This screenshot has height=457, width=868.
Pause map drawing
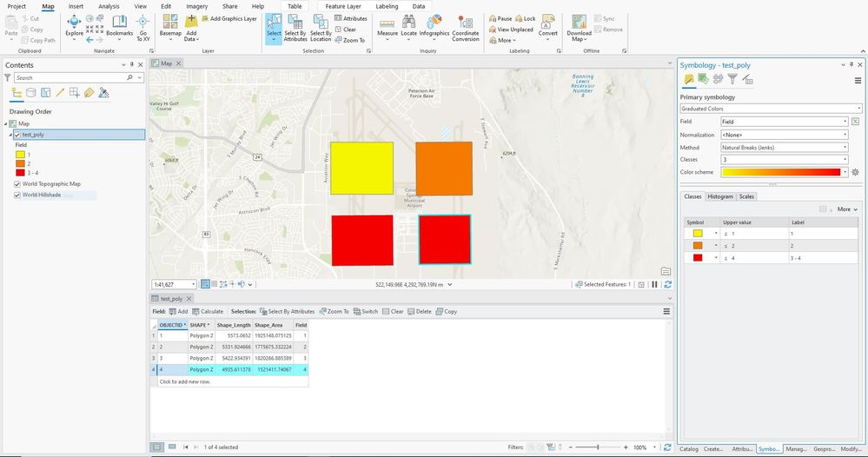tap(654, 284)
